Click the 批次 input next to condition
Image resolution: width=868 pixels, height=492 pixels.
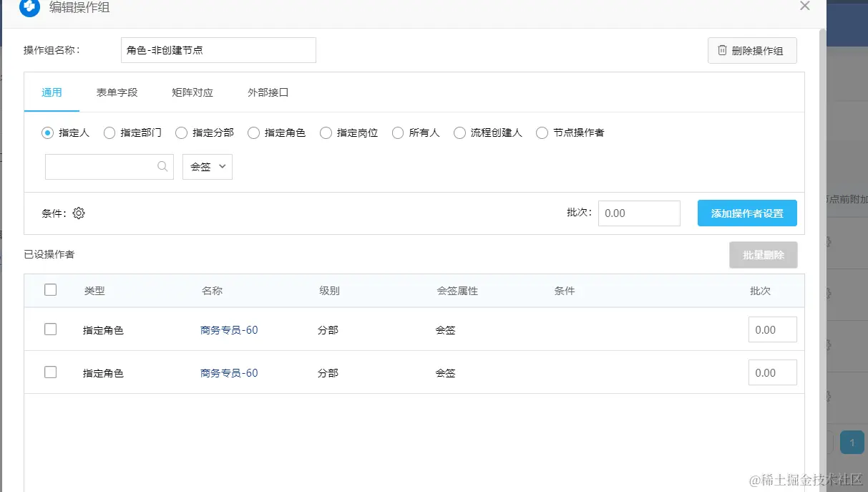(x=638, y=213)
